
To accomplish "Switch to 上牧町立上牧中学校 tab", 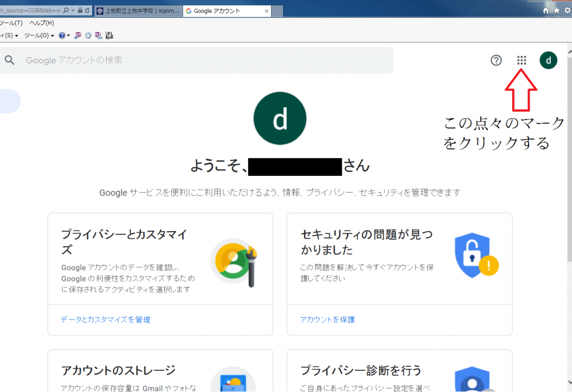I will point(139,11).
